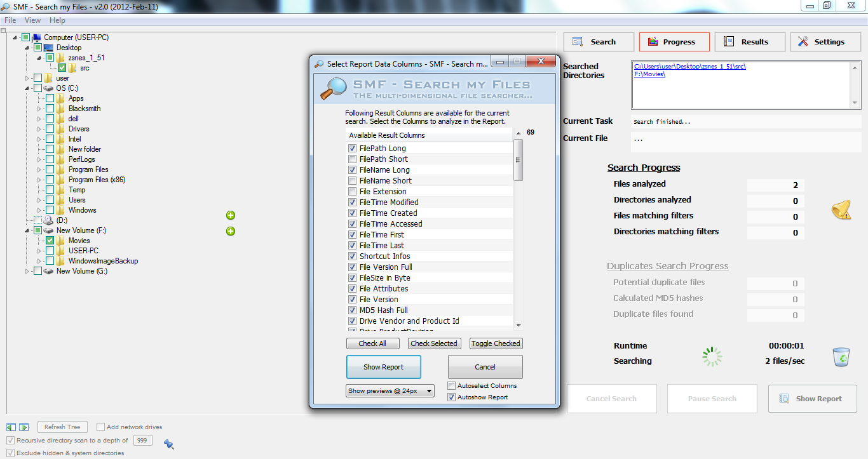Cancel the Select Report Data Columns dialog
868x459 pixels.
[x=485, y=367]
